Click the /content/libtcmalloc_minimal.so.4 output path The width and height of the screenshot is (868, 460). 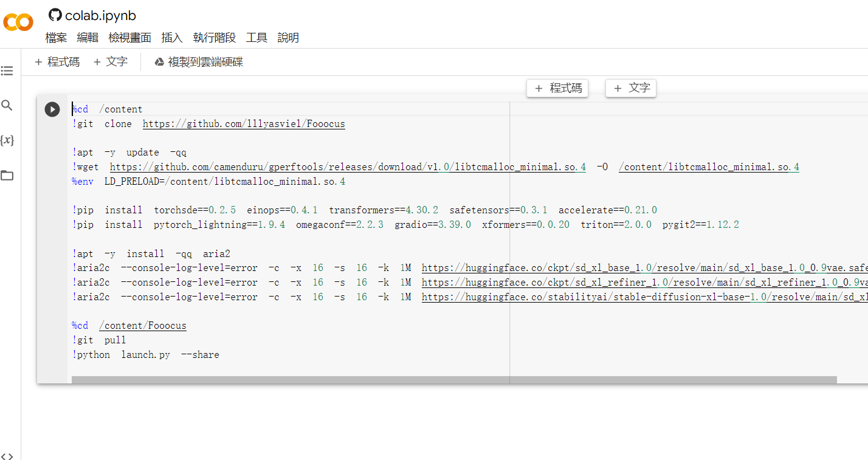pyautogui.click(x=709, y=167)
